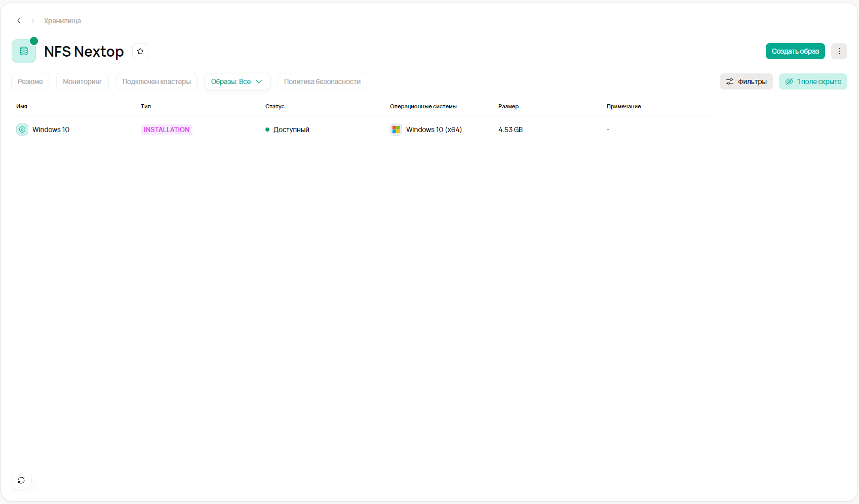Sort by the Размер column header
The height and width of the screenshot is (504, 859).
pos(508,106)
